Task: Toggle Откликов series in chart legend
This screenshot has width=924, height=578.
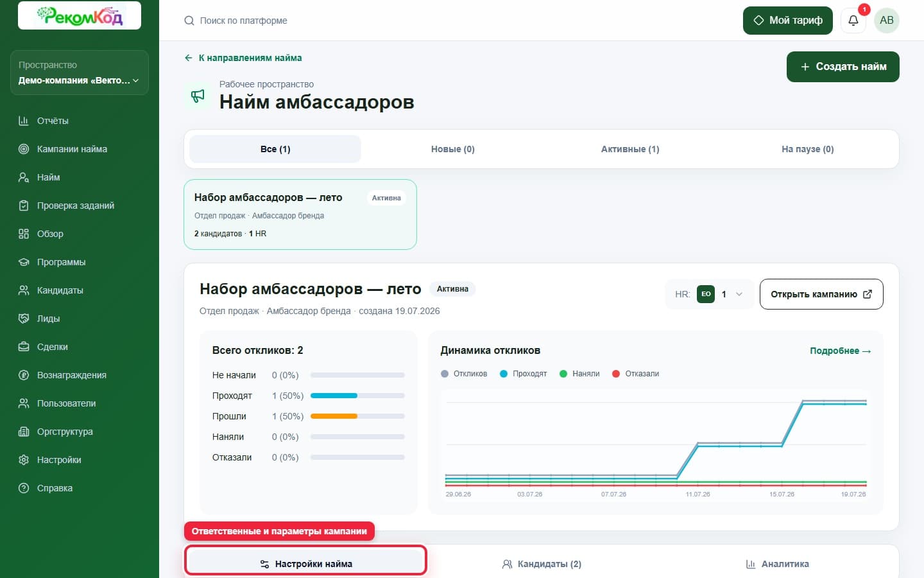Action: click(x=464, y=374)
